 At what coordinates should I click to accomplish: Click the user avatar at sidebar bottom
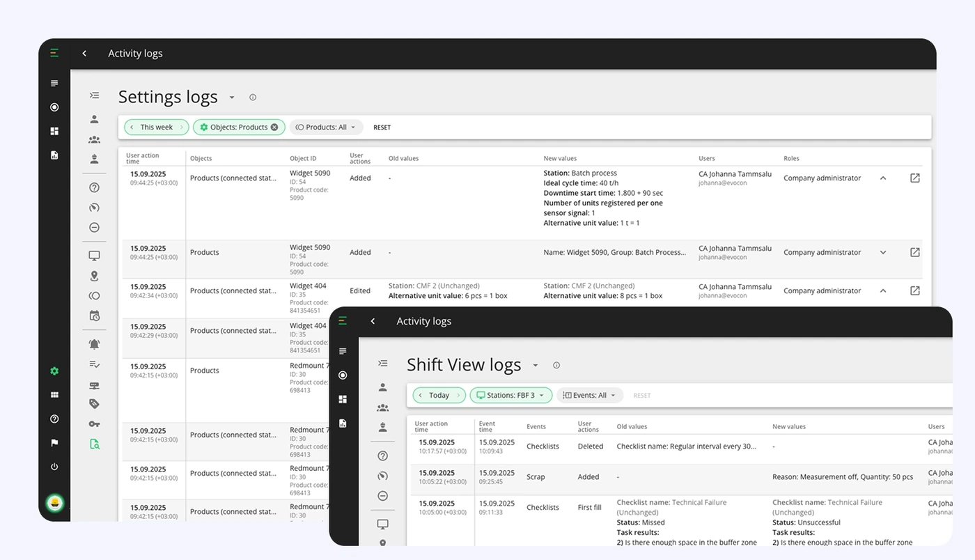point(54,502)
